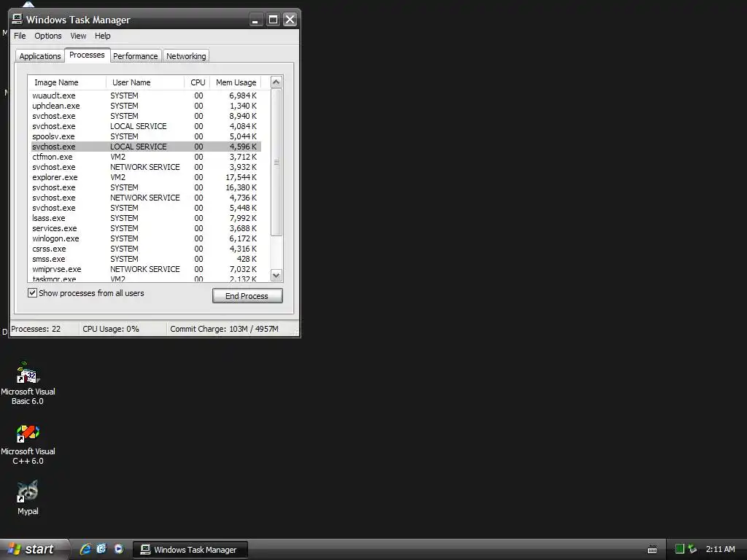Select the csrss.exe process
Viewport: 747px width, 560px height.
(x=146, y=249)
